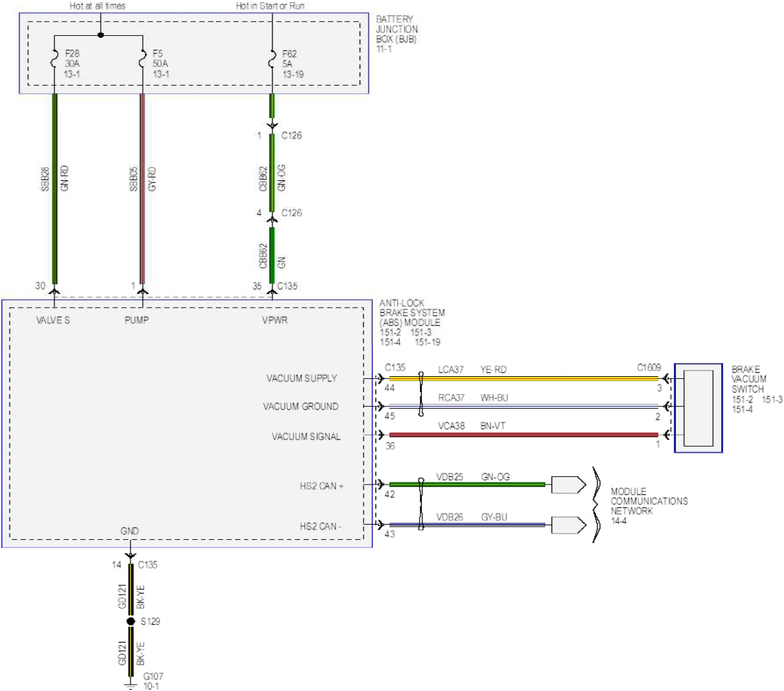The width and height of the screenshot is (784, 691).
Task: Select the green SBB28 GN-RD wire
Action: pyautogui.click(x=55, y=188)
